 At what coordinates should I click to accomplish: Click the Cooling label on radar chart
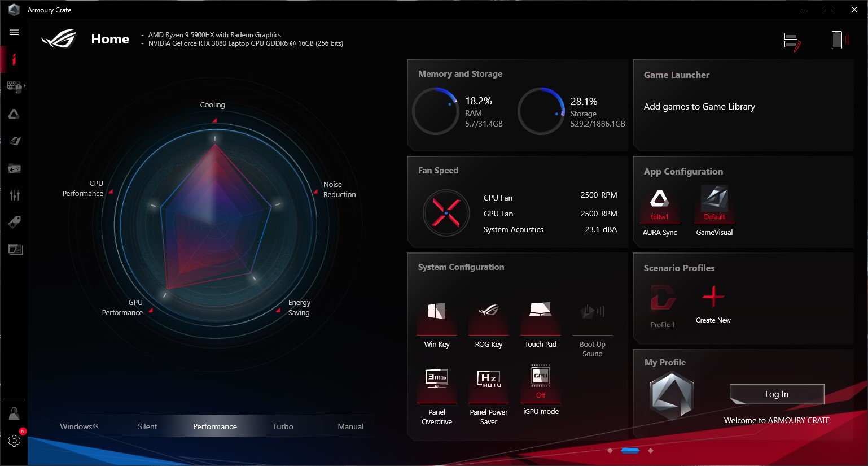tap(212, 105)
